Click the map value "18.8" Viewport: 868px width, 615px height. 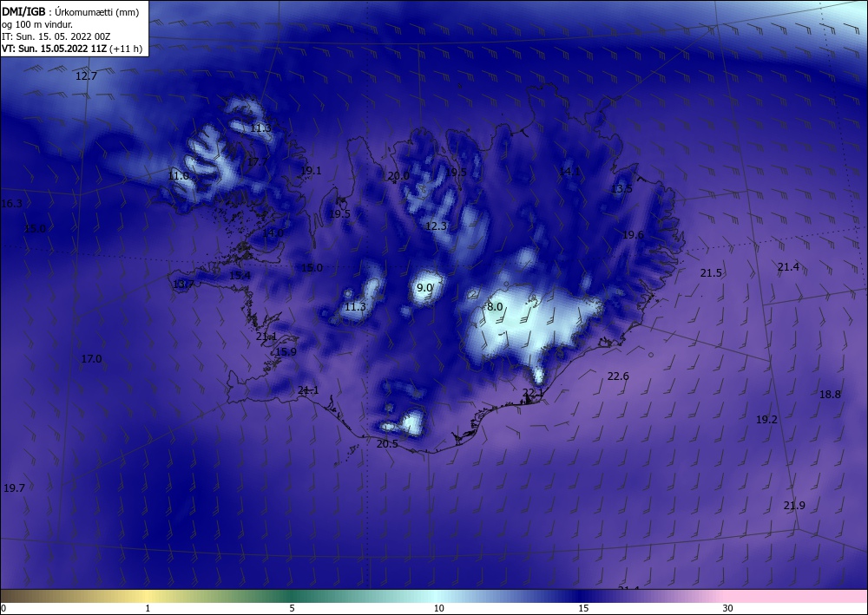click(830, 395)
